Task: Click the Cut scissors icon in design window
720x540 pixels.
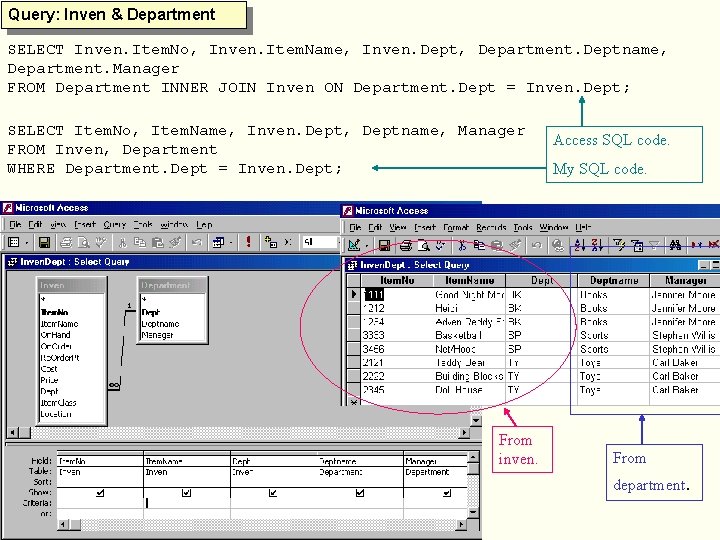Action: [x=122, y=242]
